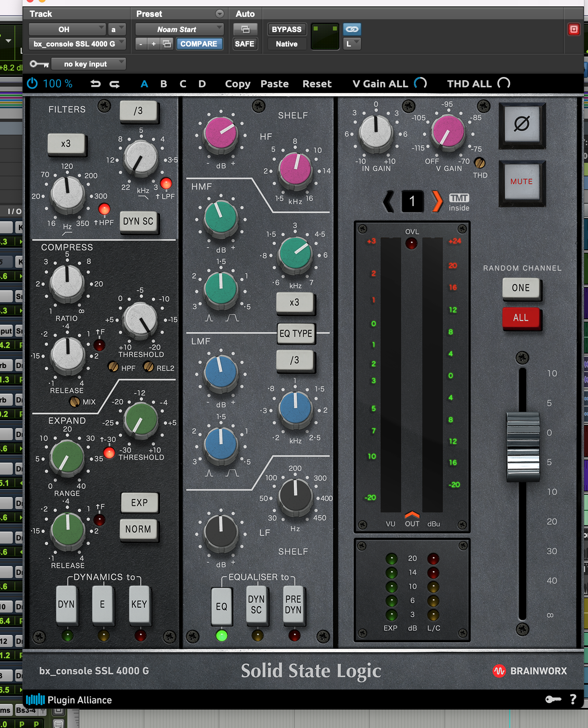Viewport: 588px width, 728px height.
Task: Open preset settings copy icon next to plus
Action: click(x=167, y=44)
